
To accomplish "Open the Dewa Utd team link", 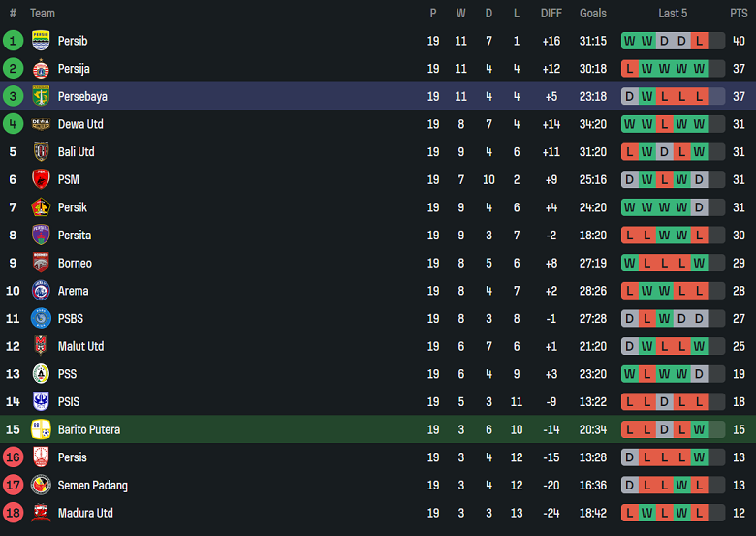I will 80,124.
